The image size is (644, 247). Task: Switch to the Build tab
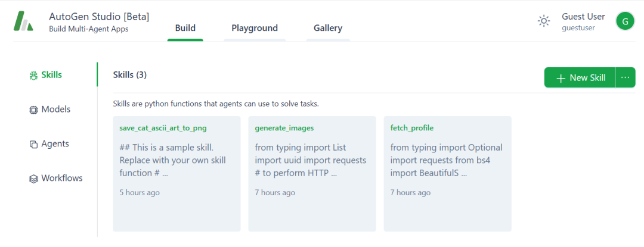[x=185, y=28]
